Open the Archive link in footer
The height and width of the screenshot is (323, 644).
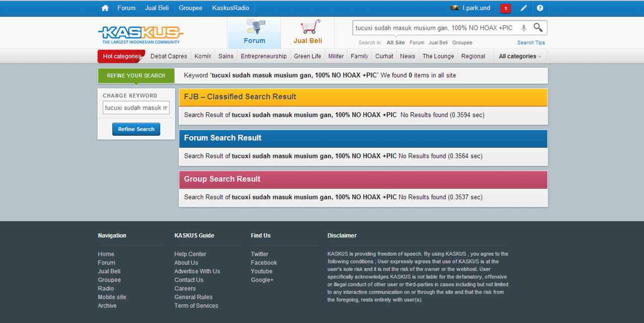click(107, 305)
